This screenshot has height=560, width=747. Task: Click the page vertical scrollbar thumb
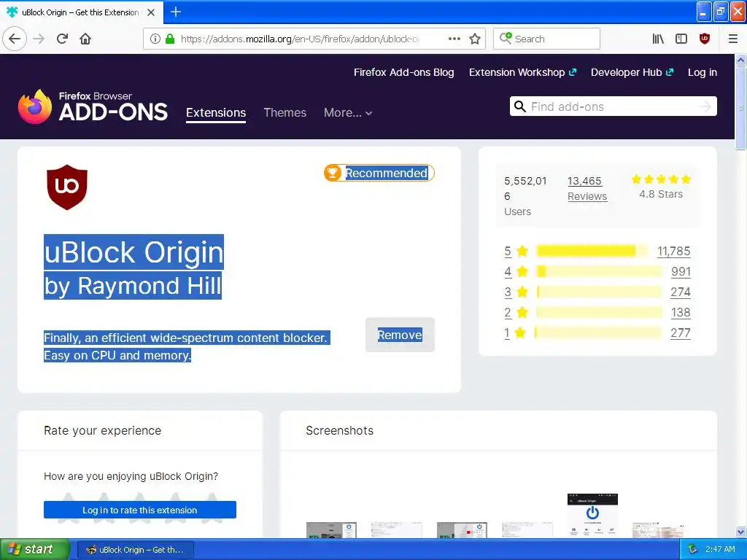(740, 107)
